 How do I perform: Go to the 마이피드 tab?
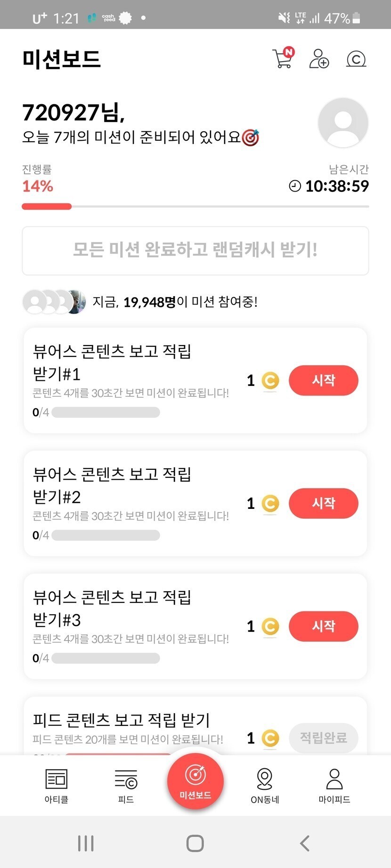click(334, 786)
